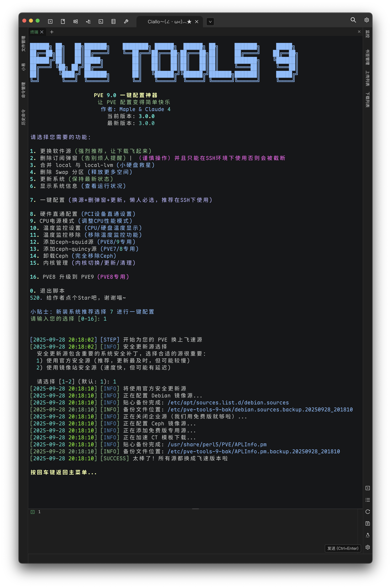This screenshot has height=588, width=391.
Task: Click menu option 13 添加ceph-quincy源
Action: (85, 249)
